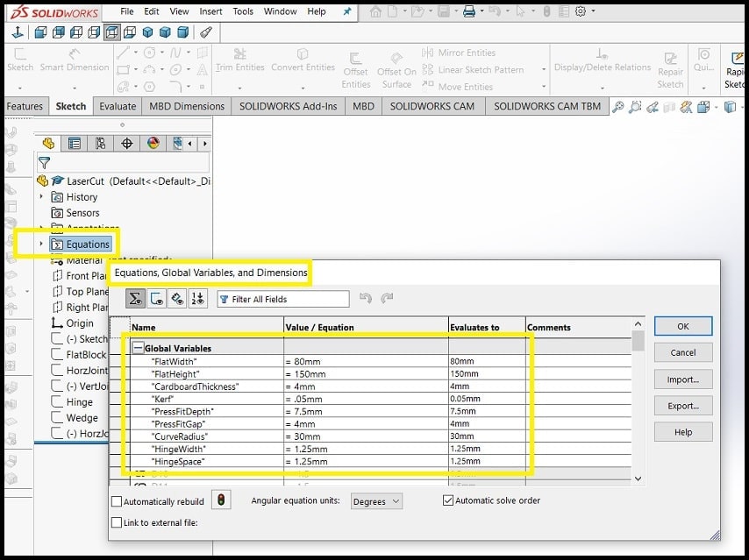Image resolution: width=749 pixels, height=560 pixels.
Task: Click the Help button in dialog
Action: point(683,432)
